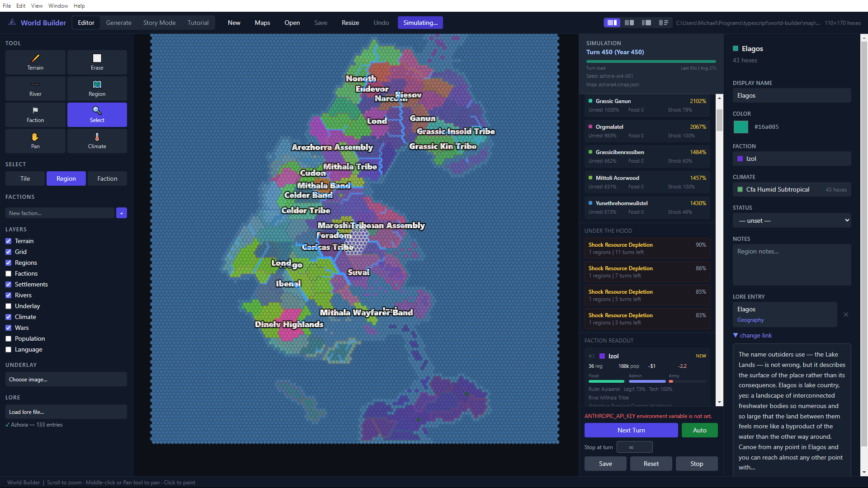
Task: Toggle the Wars layer checkbox
Action: (x=8, y=328)
